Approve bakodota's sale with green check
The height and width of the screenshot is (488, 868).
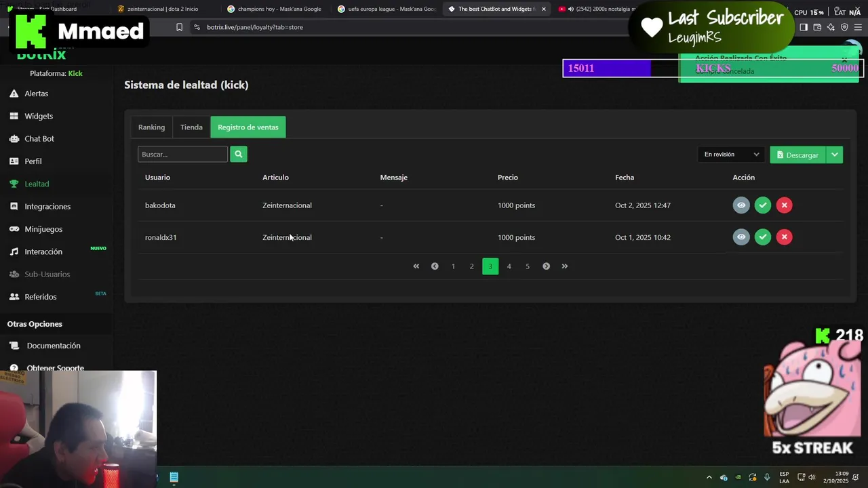pos(763,205)
